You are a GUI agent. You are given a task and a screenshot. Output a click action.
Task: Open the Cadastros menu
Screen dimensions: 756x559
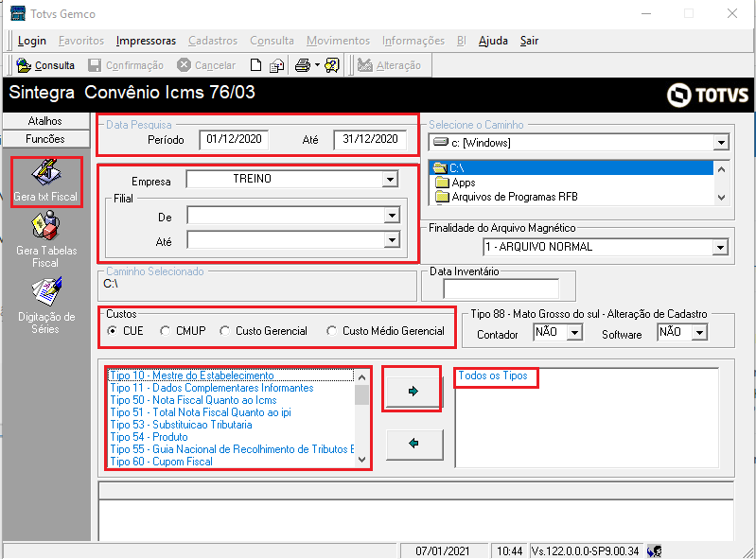coord(213,41)
